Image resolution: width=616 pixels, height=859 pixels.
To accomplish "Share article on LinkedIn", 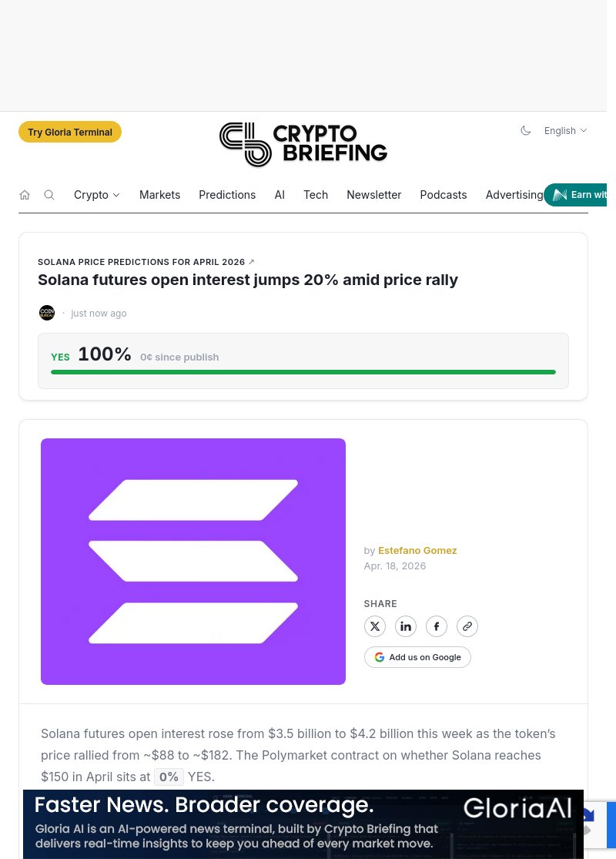I will [406, 626].
